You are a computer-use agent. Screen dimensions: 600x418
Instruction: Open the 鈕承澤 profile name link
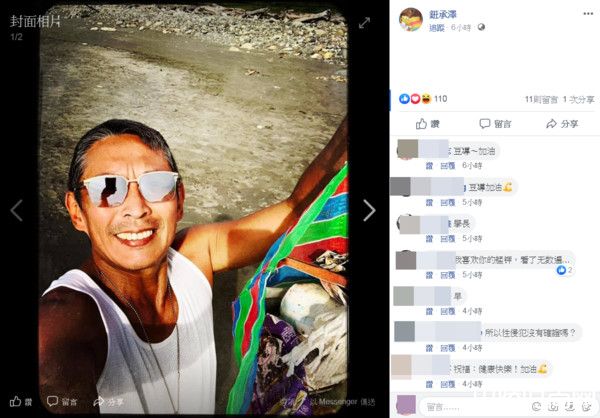click(x=446, y=16)
